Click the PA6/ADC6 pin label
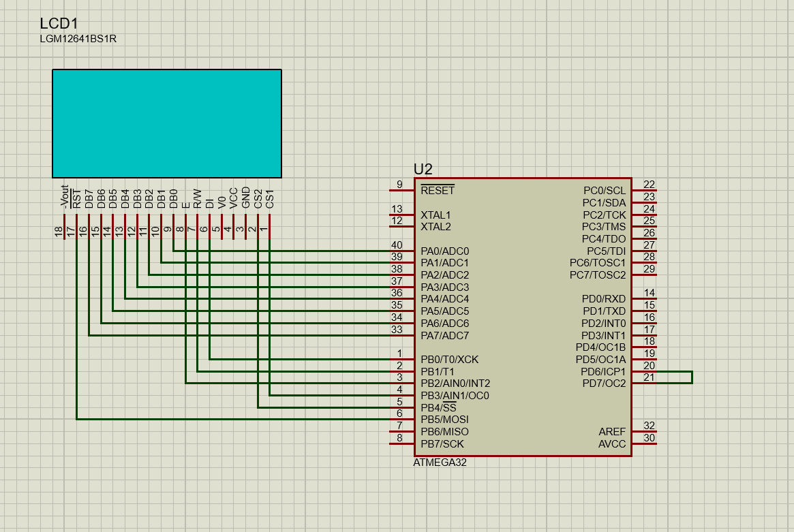794x532 pixels. [x=444, y=323]
